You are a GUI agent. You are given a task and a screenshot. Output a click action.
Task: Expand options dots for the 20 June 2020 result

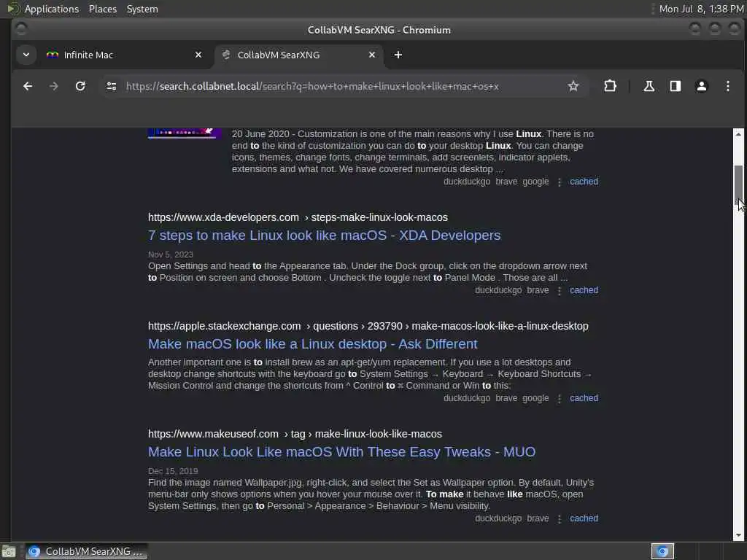click(x=560, y=182)
